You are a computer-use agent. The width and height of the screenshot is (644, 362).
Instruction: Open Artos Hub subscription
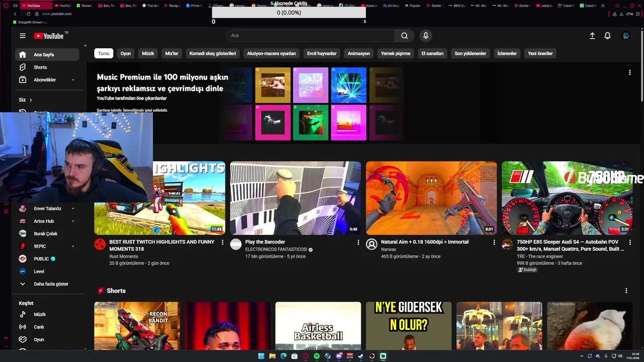[47, 221]
